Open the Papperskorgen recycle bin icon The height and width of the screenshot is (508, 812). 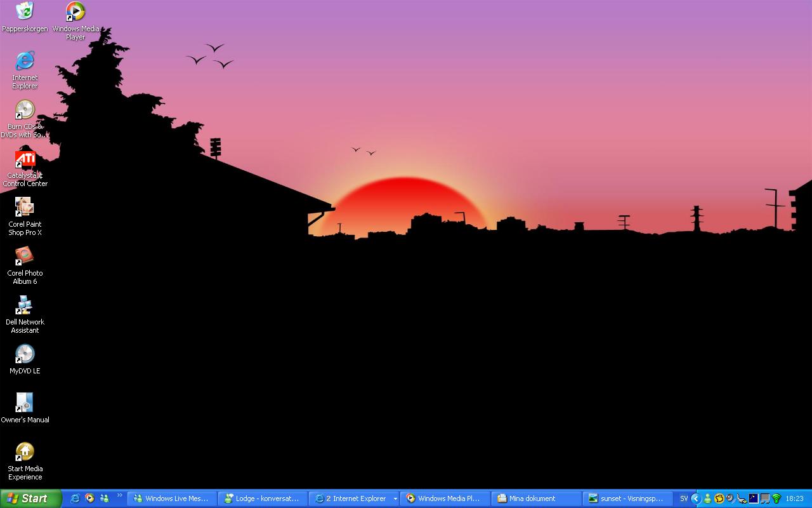[x=25, y=11]
